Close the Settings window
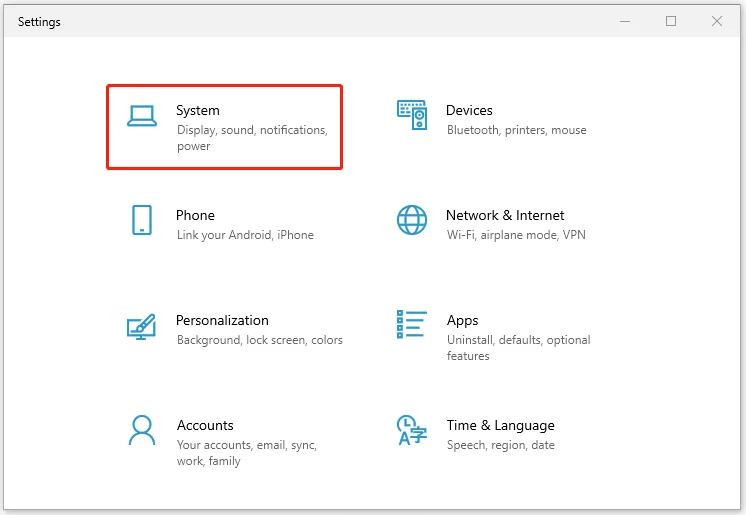 coord(717,21)
